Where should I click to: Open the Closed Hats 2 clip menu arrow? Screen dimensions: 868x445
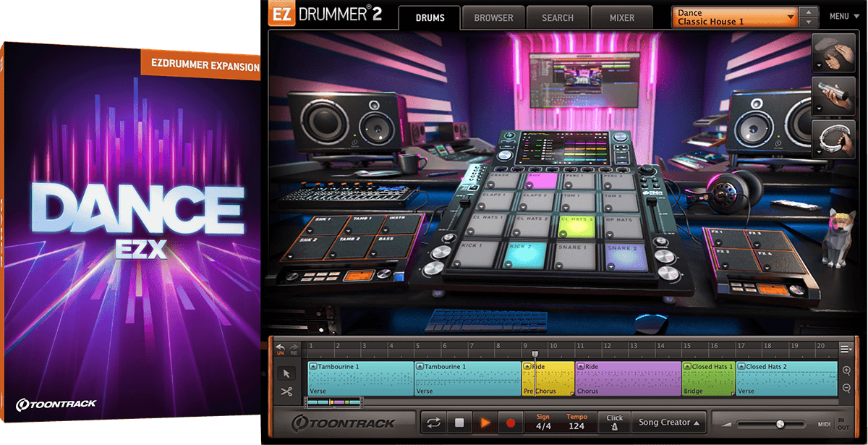(x=741, y=367)
